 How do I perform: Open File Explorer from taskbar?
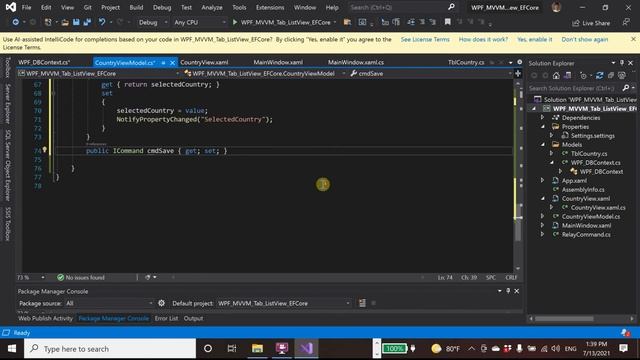click(257, 349)
